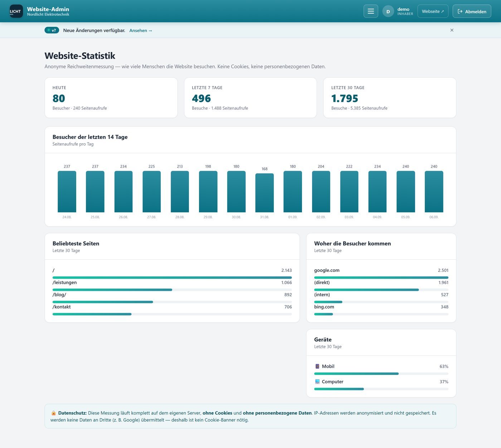Viewport: 501px width, 448px height.
Task: Follow the Ansehen link in the banner
Action: pyautogui.click(x=141, y=30)
